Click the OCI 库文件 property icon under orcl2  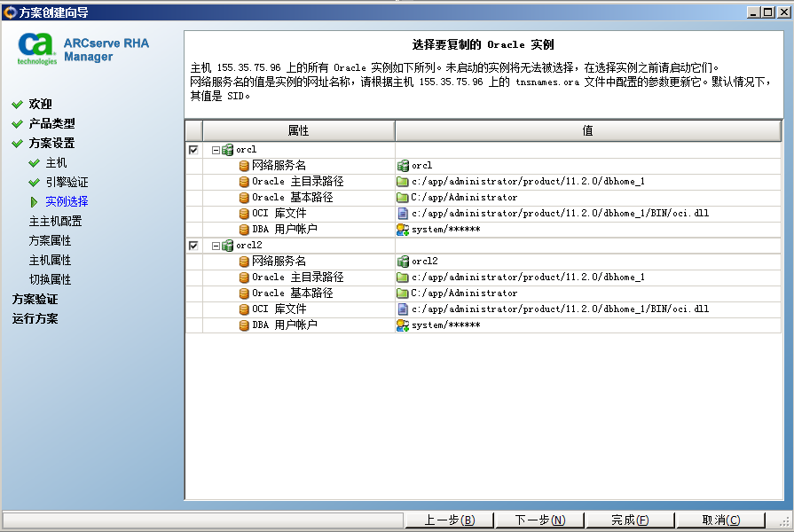[244, 309]
